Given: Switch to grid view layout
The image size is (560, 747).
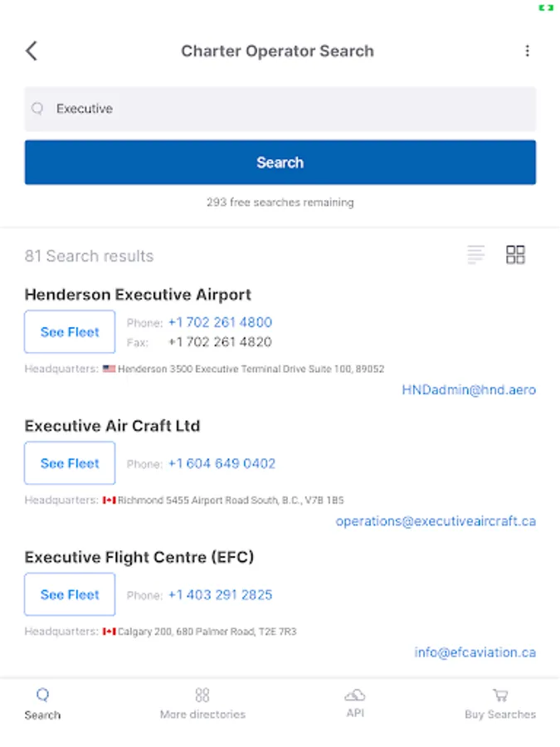Looking at the screenshot, I should coord(515,255).
